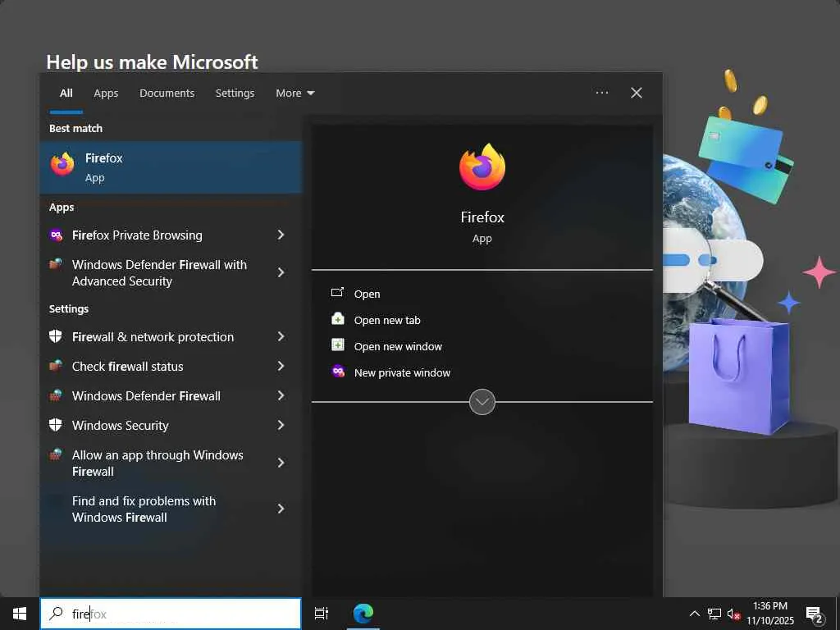Click Windows Defender Firewall with Advanced Security icon

56,264
